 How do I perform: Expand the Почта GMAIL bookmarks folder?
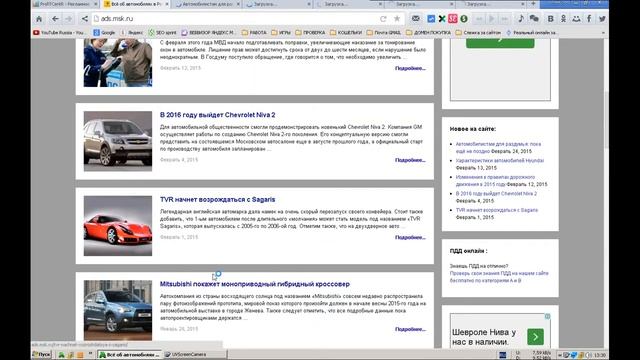(384, 32)
